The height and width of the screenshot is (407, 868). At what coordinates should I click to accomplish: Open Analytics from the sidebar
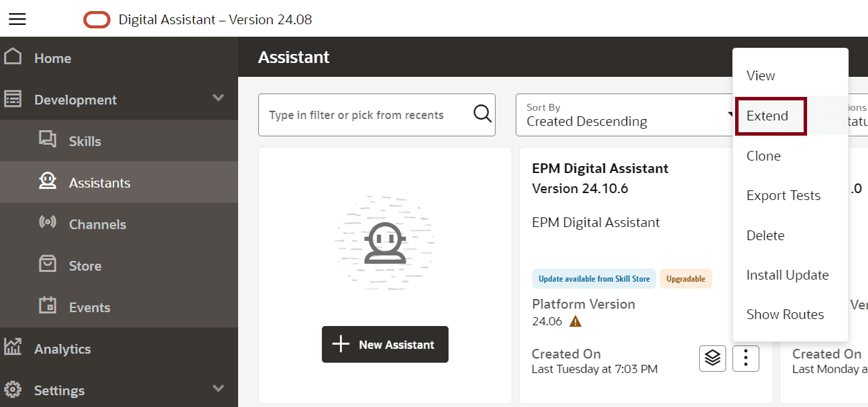[62, 349]
